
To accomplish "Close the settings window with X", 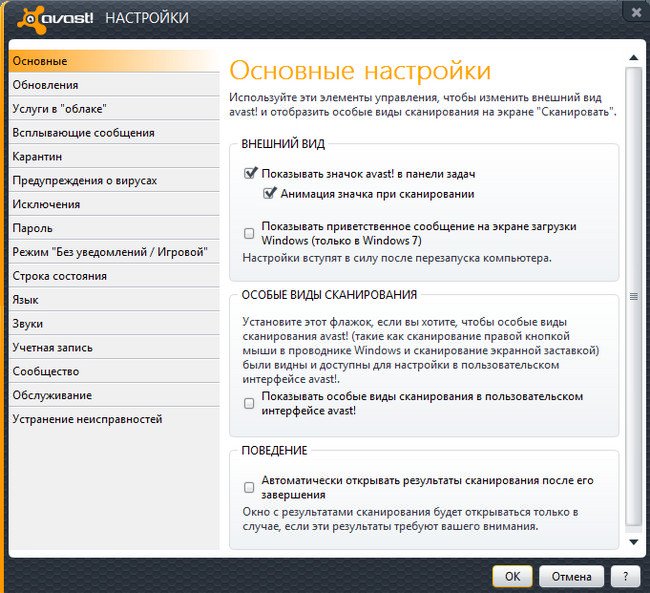I will 636,12.
